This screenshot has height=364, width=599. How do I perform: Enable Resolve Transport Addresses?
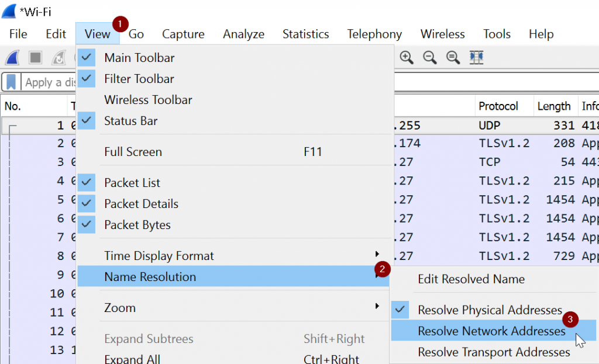(x=493, y=352)
